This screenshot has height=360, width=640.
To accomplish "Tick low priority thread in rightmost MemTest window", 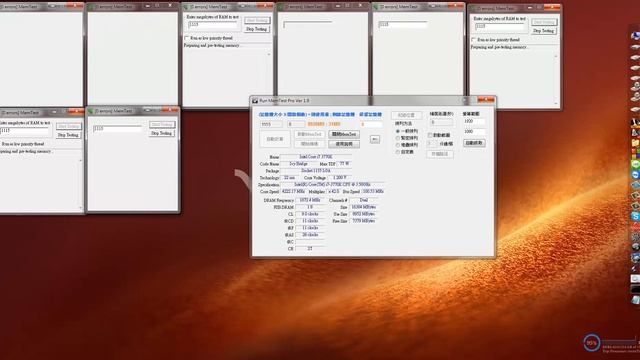I will (x=473, y=40).
